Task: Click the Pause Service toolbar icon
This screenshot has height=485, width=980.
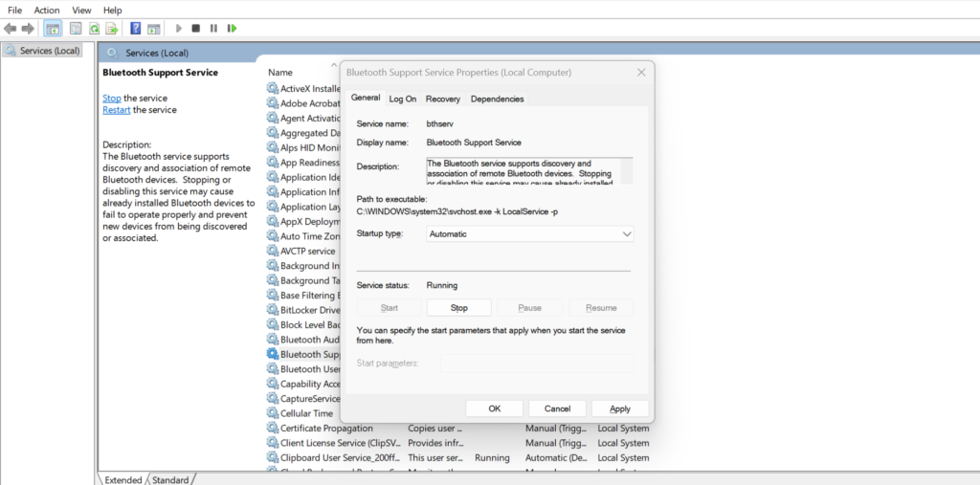Action: (213, 28)
